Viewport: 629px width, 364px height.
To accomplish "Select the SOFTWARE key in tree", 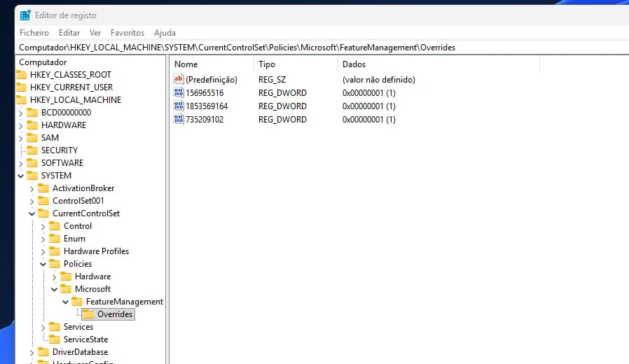I will click(62, 163).
